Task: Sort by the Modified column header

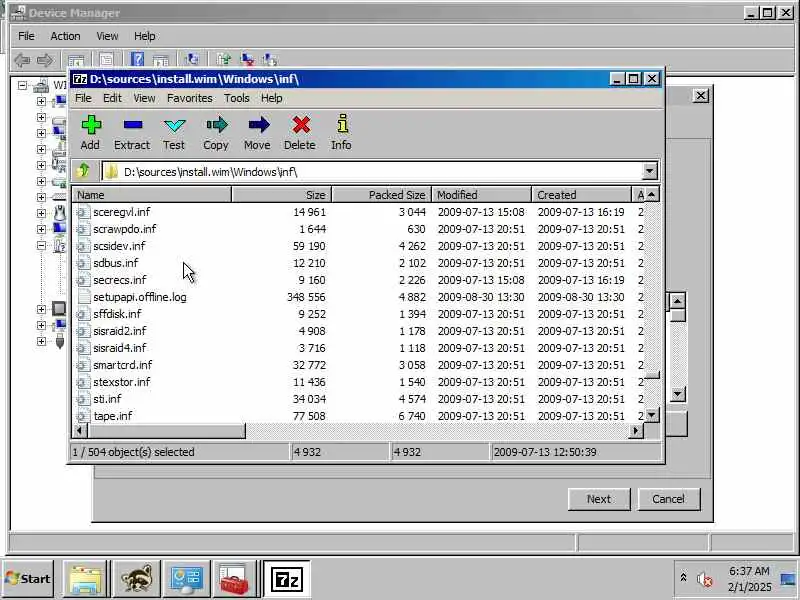Action: pyautogui.click(x=482, y=195)
